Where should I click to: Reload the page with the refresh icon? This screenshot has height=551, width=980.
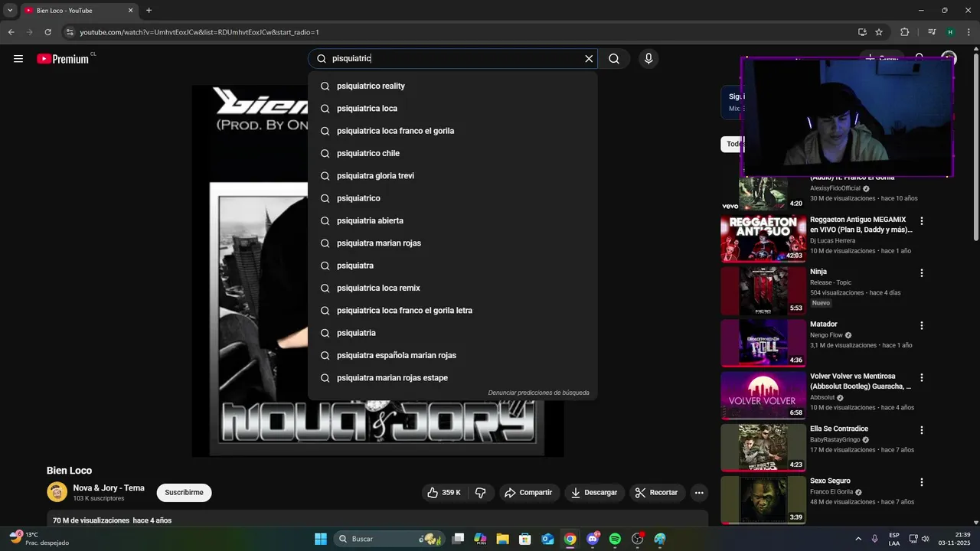[x=47, y=32]
